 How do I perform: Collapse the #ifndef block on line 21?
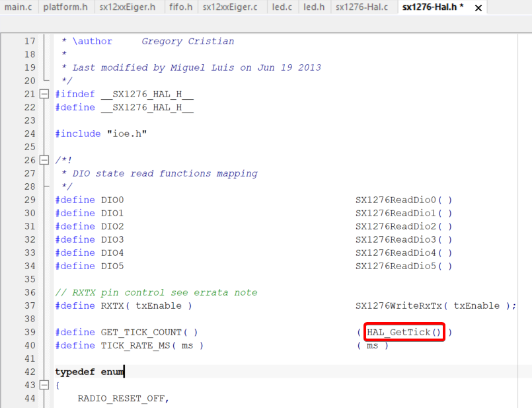pyautogui.click(x=44, y=94)
